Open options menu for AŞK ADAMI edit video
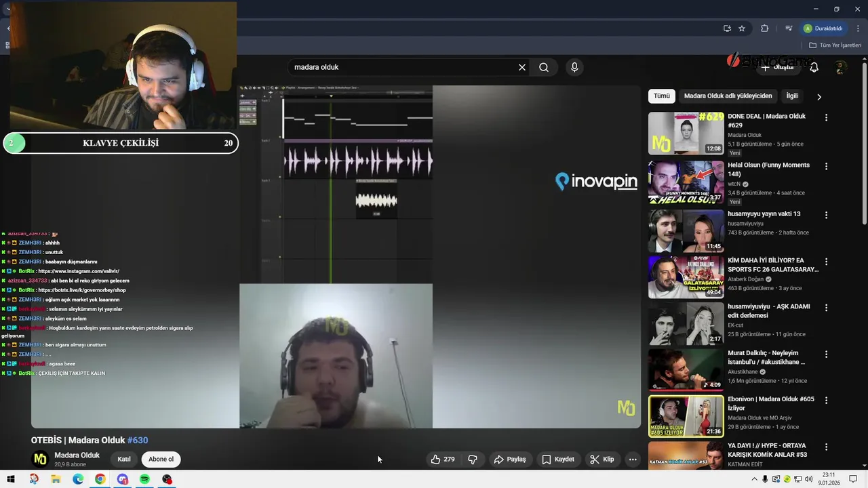 click(x=826, y=308)
